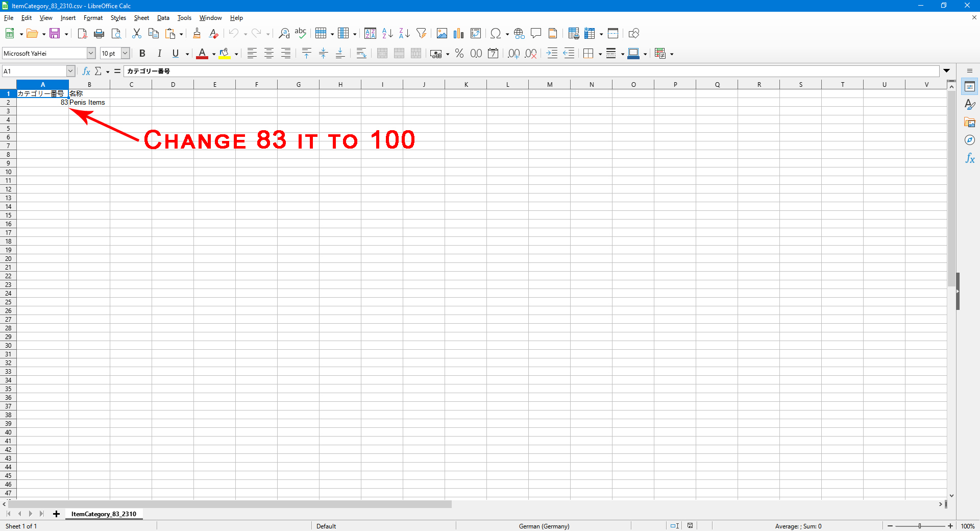The width and height of the screenshot is (980, 531).
Task: Expand the Name Box A1 dropdown
Action: point(70,71)
